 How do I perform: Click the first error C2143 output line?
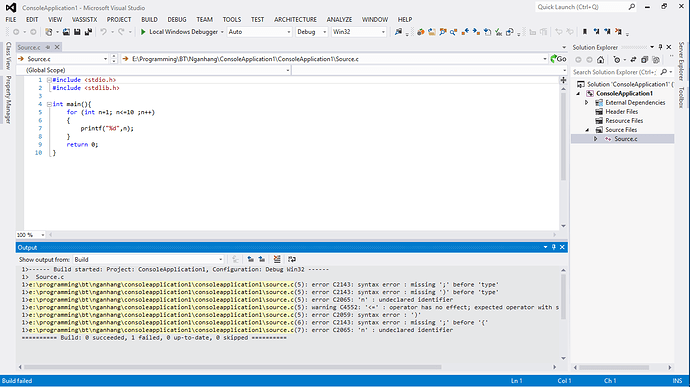coord(261,284)
